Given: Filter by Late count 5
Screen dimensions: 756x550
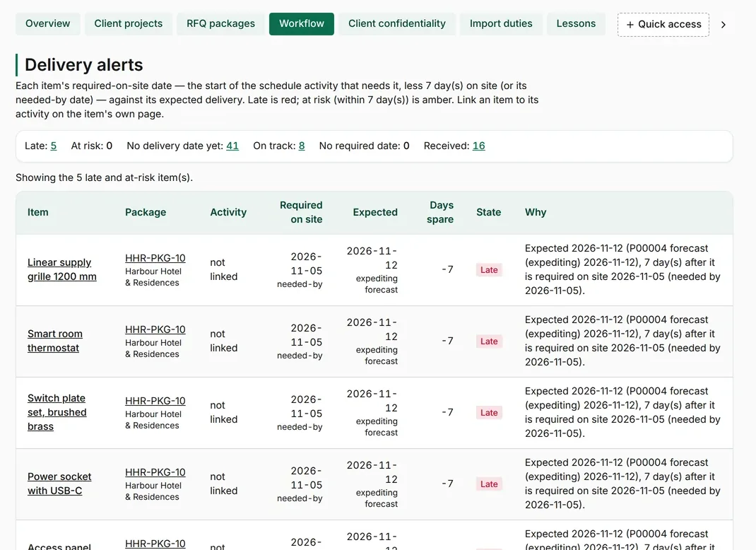Looking at the screenshot, I should click(54, 146).
